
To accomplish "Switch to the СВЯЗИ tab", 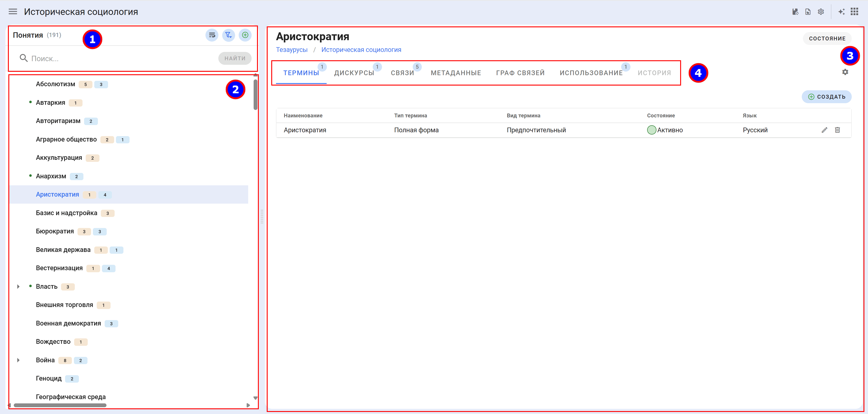I will pos(402,73).
